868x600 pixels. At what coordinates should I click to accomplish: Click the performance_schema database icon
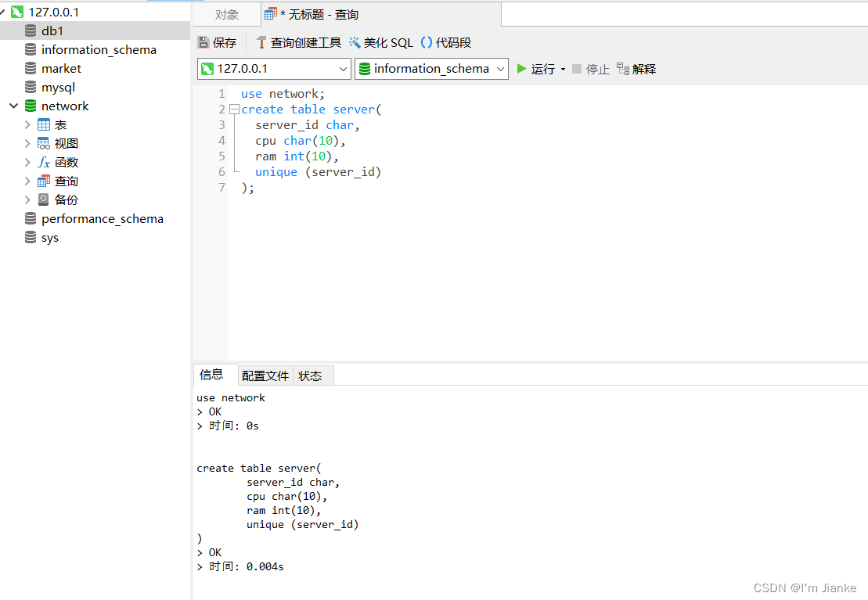click(x=31, y=218)
